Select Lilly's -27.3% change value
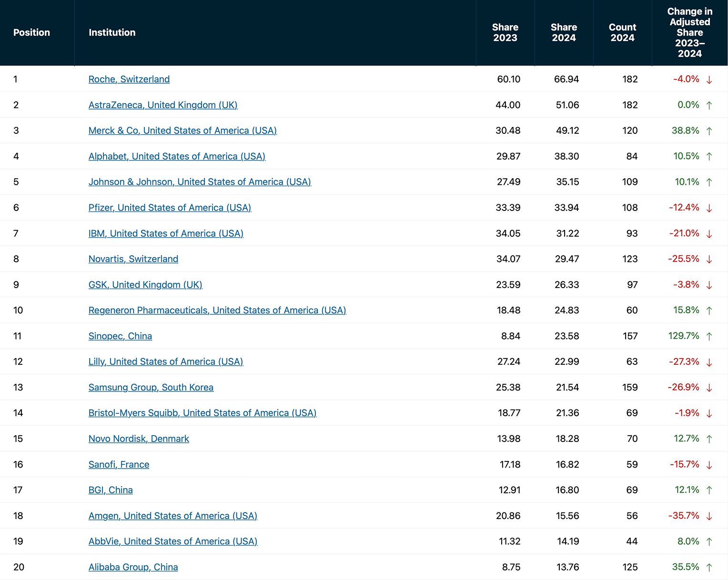This screenshot has height=580, width=728. point(684,362)
